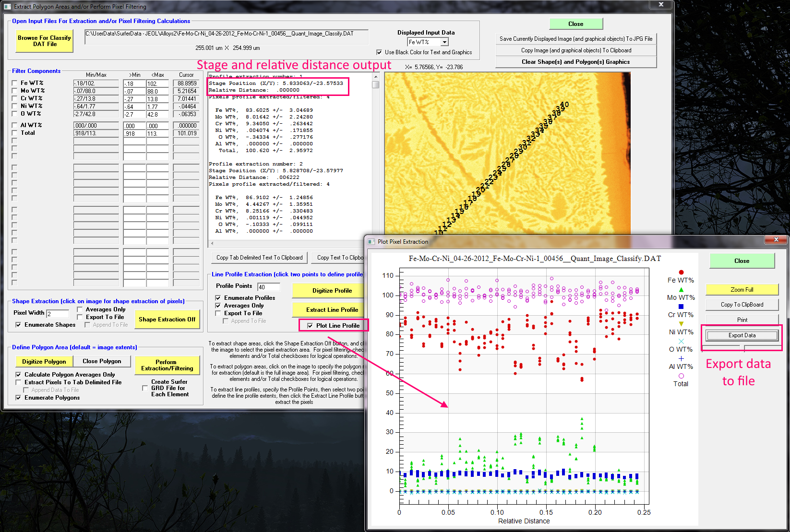Click the magenta Total legend circle
The width and height of the screenshot is (790, 532).
pyautogui.click(x=681, y=376)
